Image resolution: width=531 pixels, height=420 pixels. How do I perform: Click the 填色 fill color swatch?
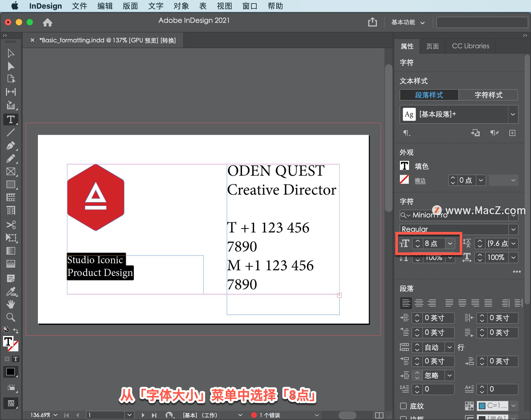404,166
